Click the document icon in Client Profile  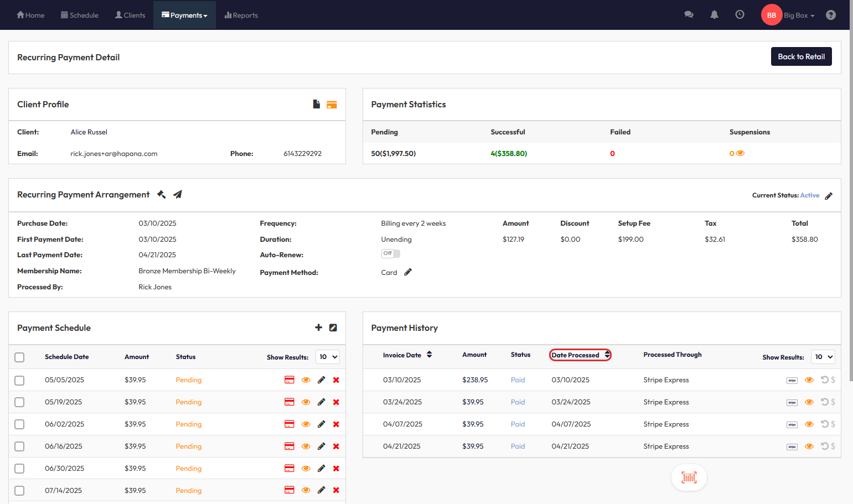(x=316, y=104)
